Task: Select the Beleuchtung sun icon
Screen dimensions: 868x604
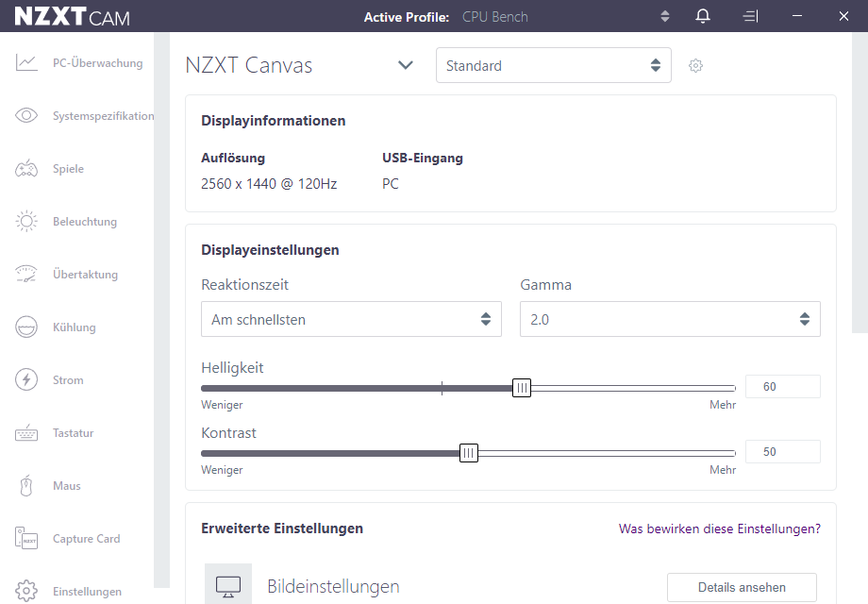Action: pyautogui.click(x=26, y=222)
